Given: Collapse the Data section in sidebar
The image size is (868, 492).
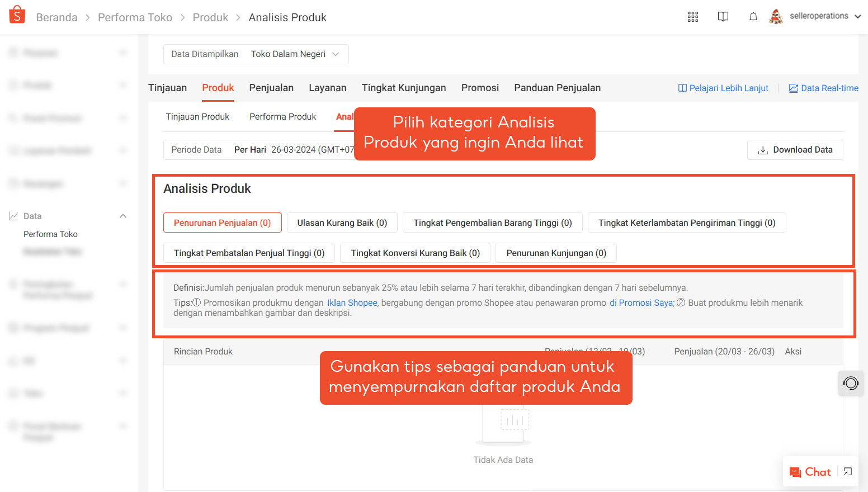Looking at the screenshot, I should coord(123,215).
